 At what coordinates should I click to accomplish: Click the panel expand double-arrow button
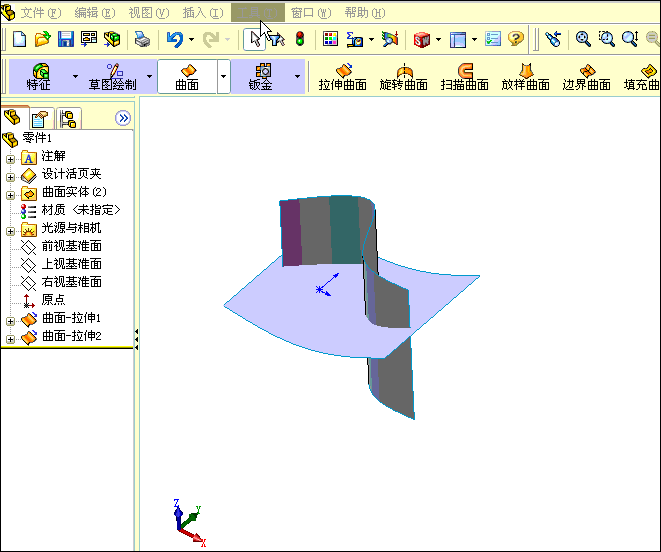pos(123,118)
